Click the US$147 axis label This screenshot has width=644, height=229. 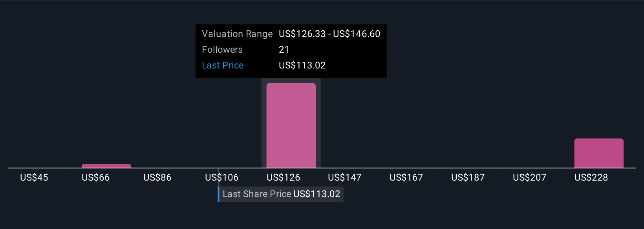[x=345, y=177]
